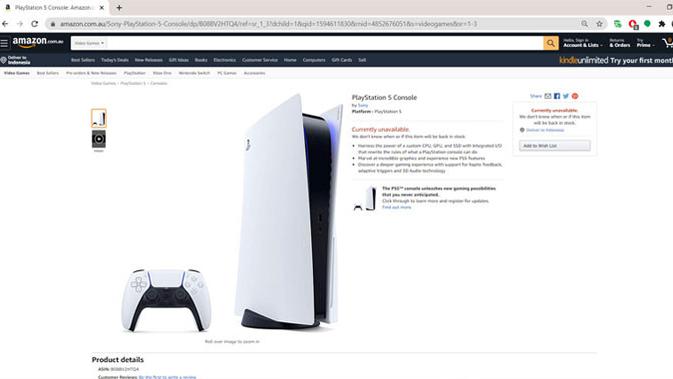Click PlayStation 5 breadcrumb
The image size is (673, 379).
pyautogui.click(x=133, y=83)
